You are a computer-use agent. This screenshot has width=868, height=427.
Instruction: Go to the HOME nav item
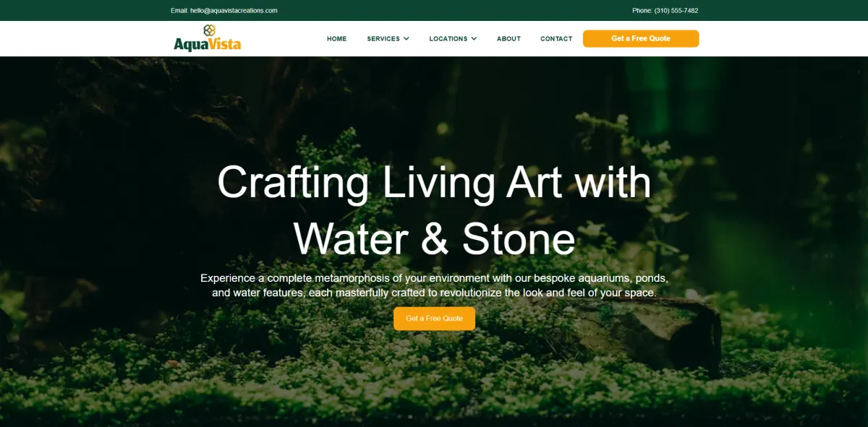pos(337,39)
